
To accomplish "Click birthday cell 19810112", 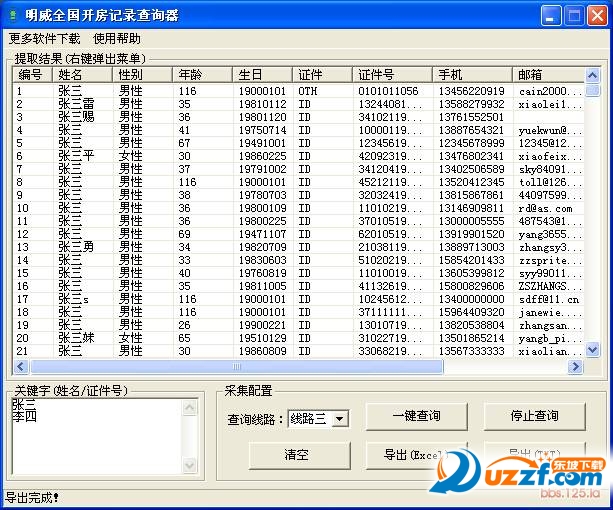I will (263, 104).
